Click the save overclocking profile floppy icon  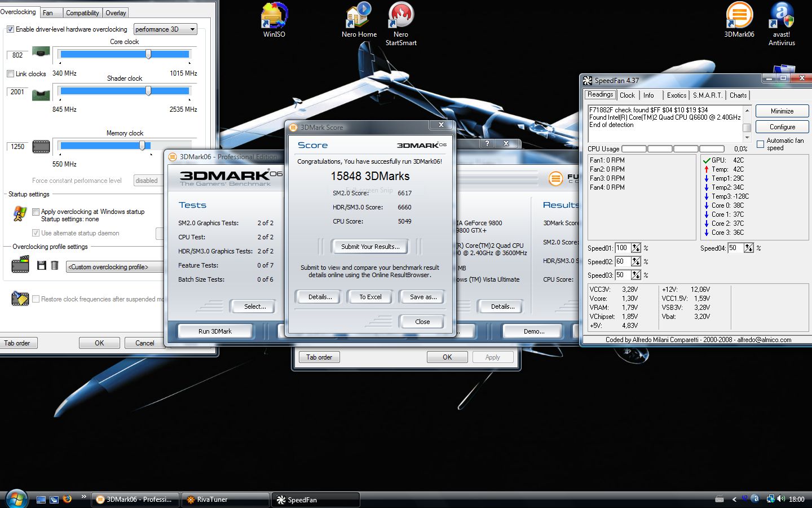click(x=41, y=265)
